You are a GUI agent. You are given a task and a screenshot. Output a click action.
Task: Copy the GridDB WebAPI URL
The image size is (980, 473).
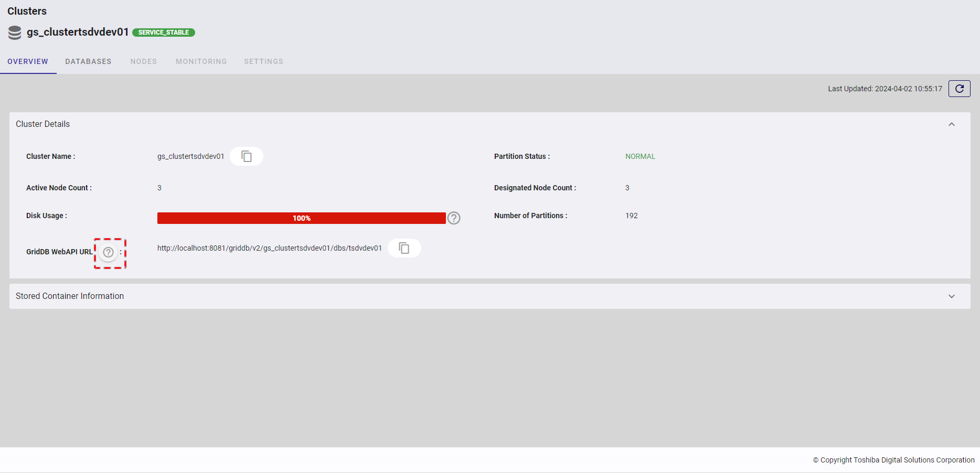coord(404,248)
